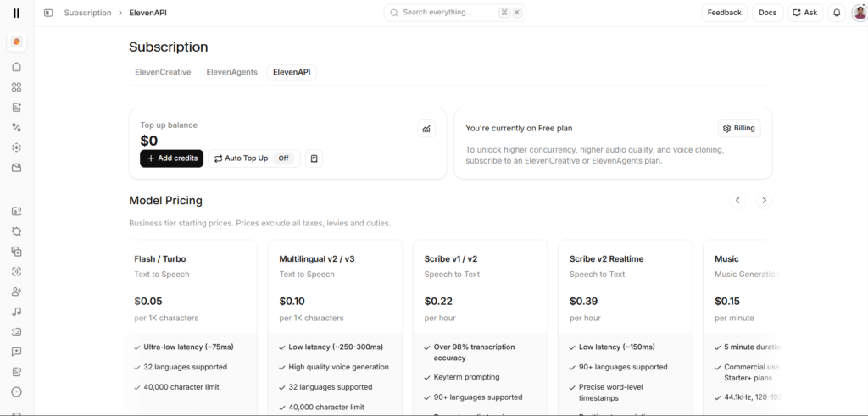This screenshot has width=868, height=416.
Task: Show next model pricing cards with right chevron
Action: [x=764, y=200]
